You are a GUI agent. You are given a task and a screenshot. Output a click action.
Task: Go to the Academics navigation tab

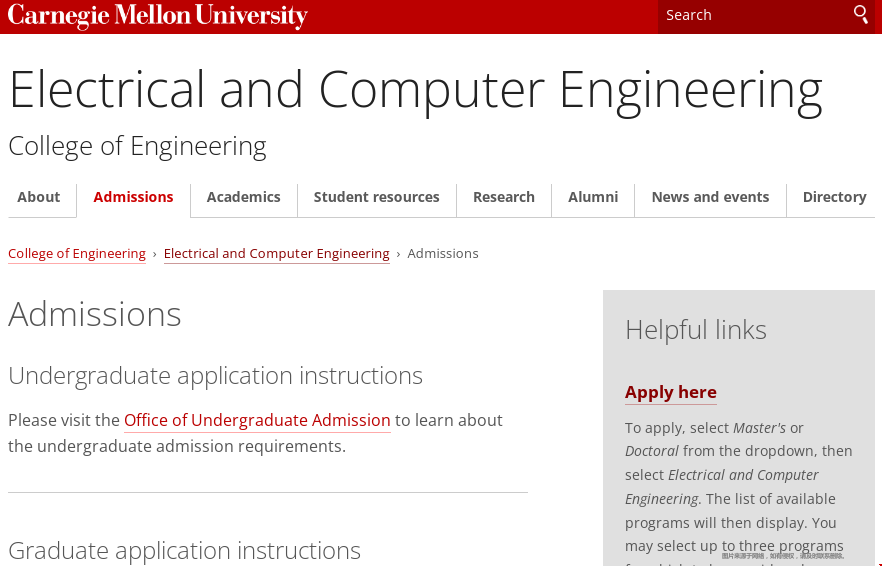point(243,197)
